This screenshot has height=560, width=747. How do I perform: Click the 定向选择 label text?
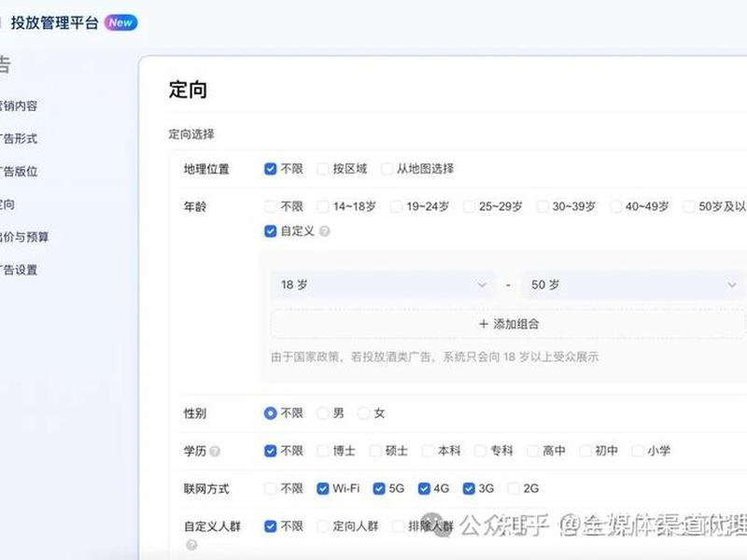(191, 134)
